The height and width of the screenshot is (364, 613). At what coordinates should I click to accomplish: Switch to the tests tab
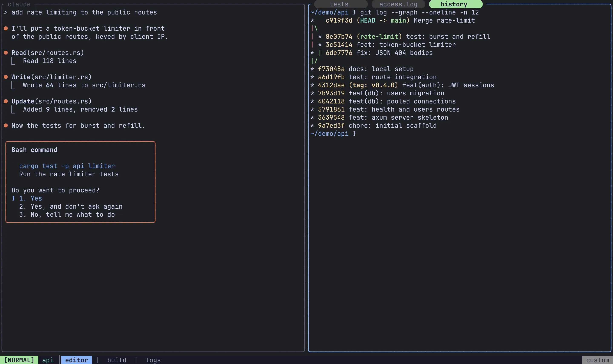coord(341,4)
